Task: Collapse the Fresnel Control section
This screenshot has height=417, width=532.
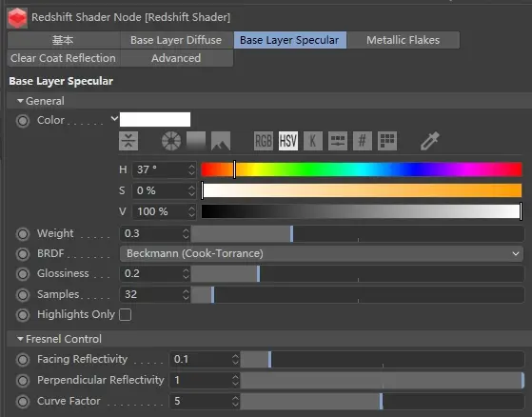Action: click(x=20, y=339)
